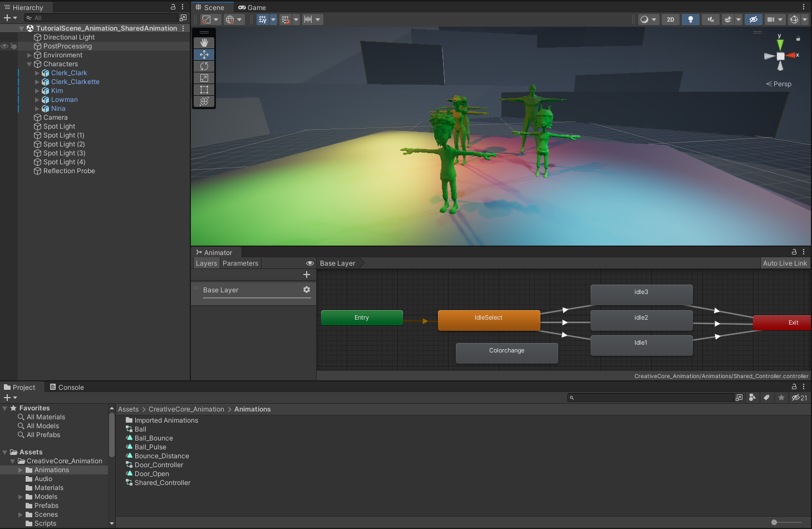
Task: Select the Rotate tool
Action: point(204,66)
